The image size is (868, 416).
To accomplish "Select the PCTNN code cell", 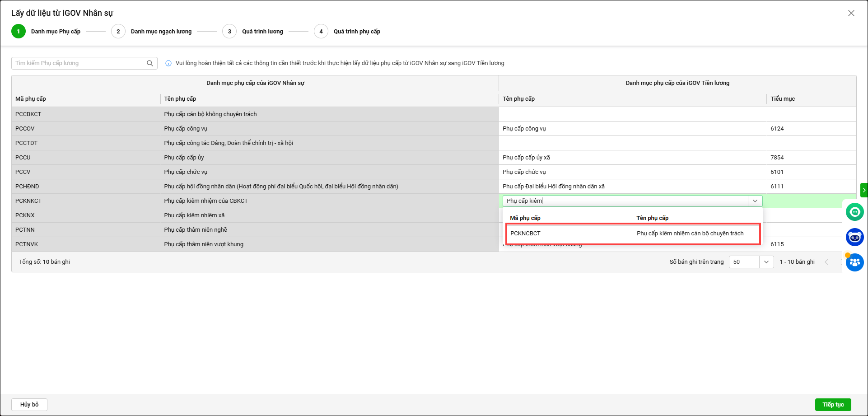I will tap(86, 230).
